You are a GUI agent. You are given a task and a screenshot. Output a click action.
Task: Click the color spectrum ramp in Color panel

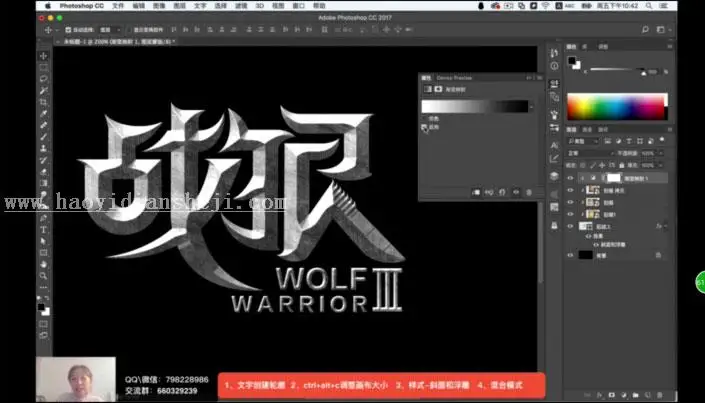pyautogui.click(x=617, y=107)
